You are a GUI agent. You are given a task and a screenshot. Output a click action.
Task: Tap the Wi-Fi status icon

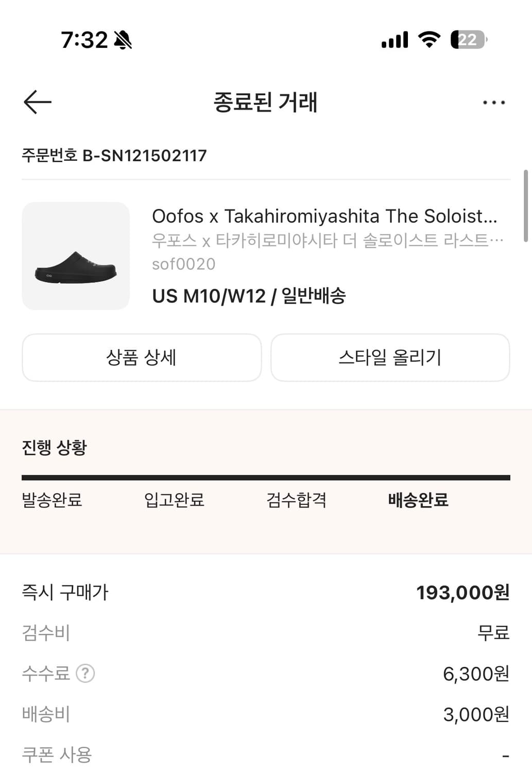[x=428, y=39]
